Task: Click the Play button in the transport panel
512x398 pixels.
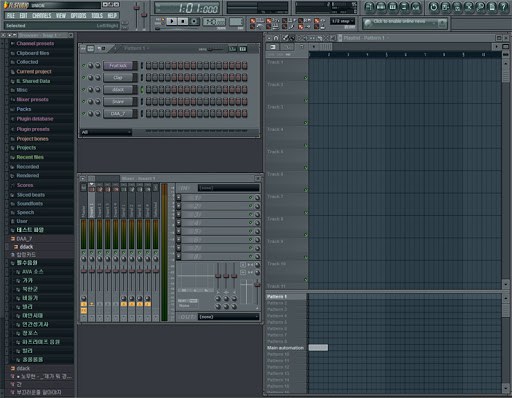Action: click(x=172, y=21)
